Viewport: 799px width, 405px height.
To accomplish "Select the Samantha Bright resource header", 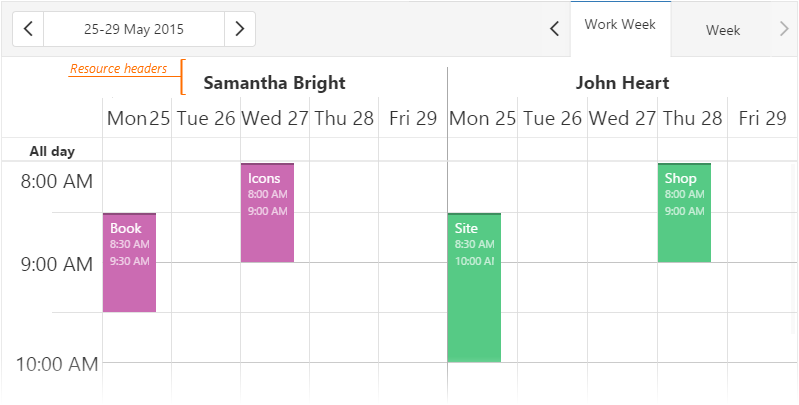I will (x=274, y=83).
